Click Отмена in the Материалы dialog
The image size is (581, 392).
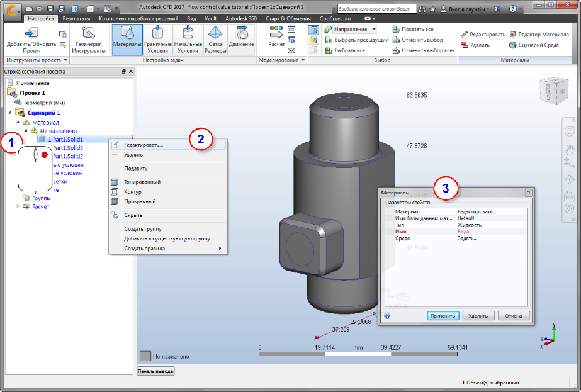point(514,316)
